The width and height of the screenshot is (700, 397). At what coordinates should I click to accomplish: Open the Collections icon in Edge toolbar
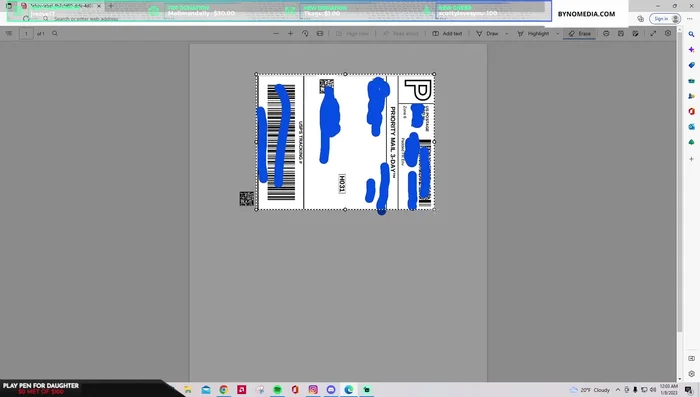[x=640, y=19]
